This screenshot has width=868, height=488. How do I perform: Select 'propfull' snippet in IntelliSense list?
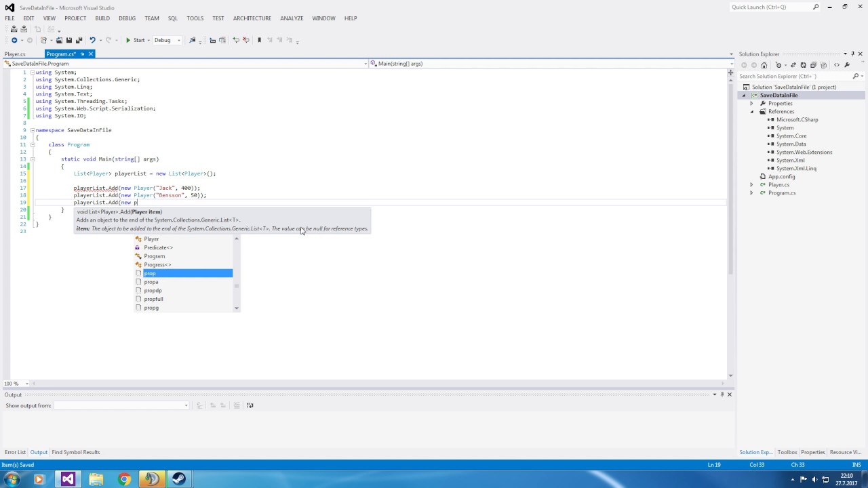[183, 299]
